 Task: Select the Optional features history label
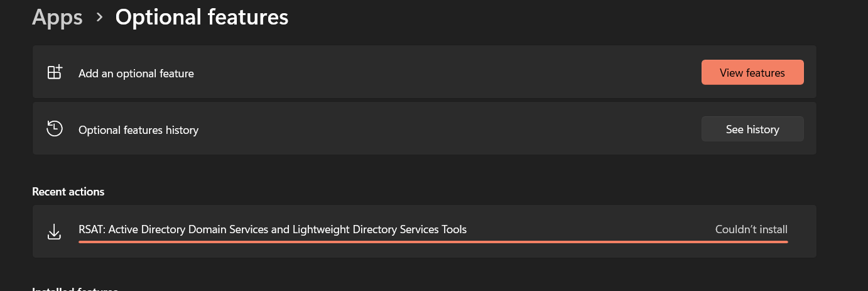point(138,130)
